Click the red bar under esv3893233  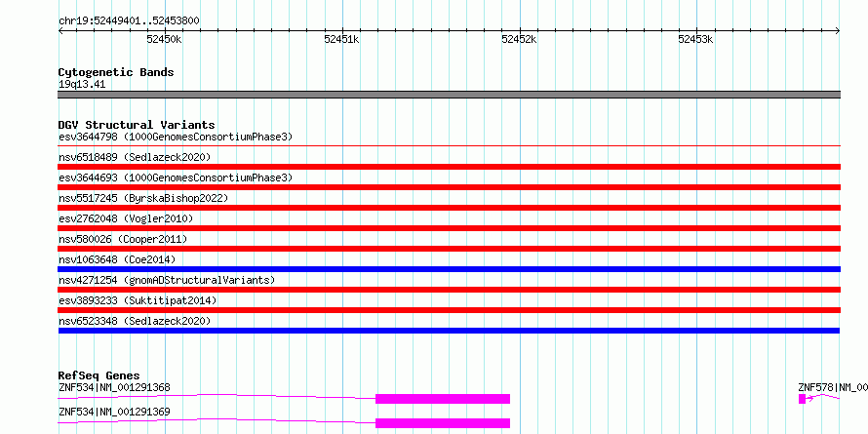click(449, 310)
